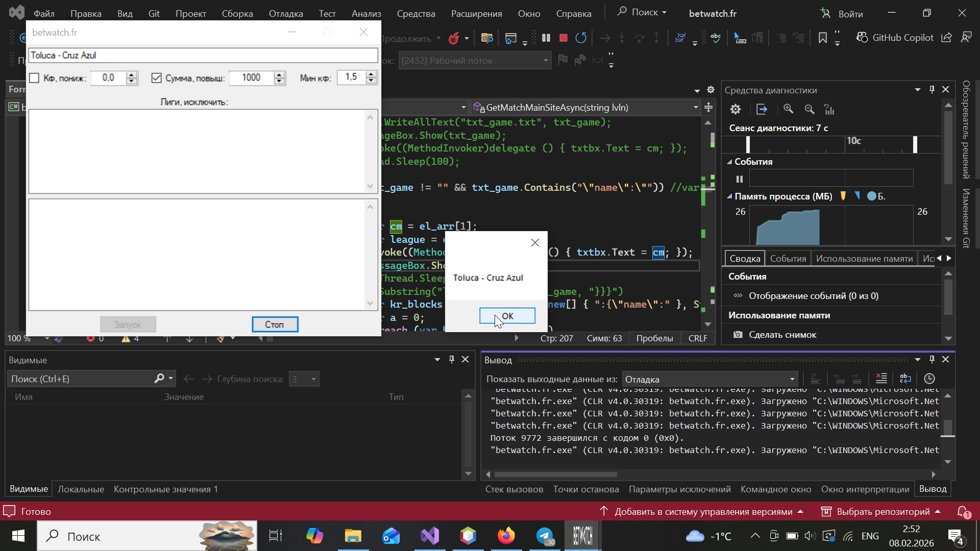Open the Отладка output source dropdown
The image size is (980, 551).
(x=792, y=379)
